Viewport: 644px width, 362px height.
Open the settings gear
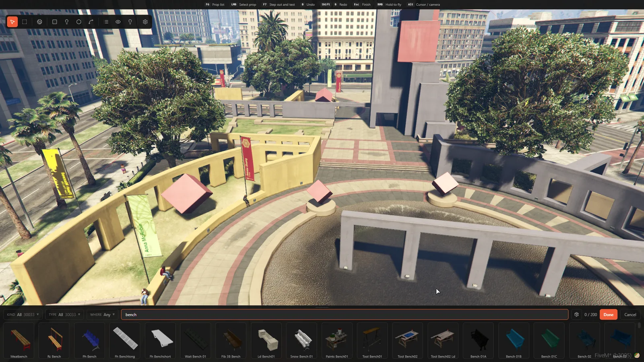coord(145,22)
